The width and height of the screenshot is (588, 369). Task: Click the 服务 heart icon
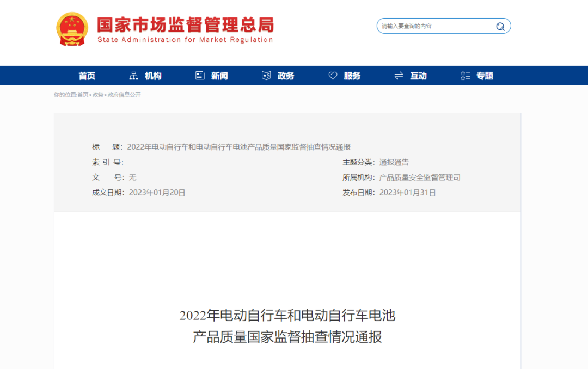click(333, 76)
